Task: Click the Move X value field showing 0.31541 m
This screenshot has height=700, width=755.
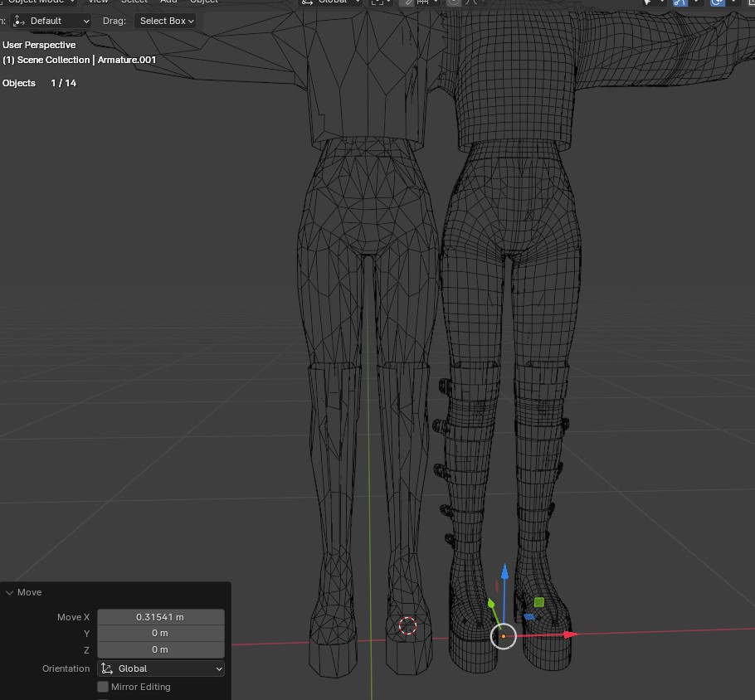Action: 160,617
